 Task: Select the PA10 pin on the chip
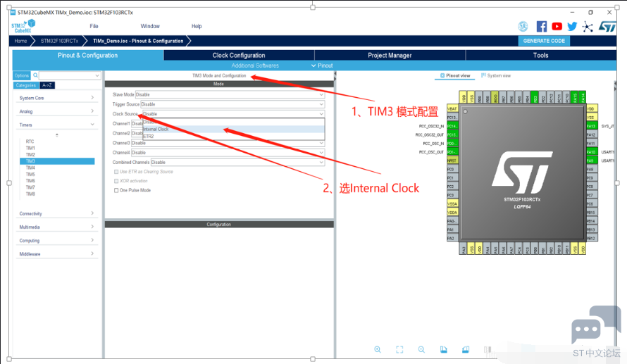592,152
